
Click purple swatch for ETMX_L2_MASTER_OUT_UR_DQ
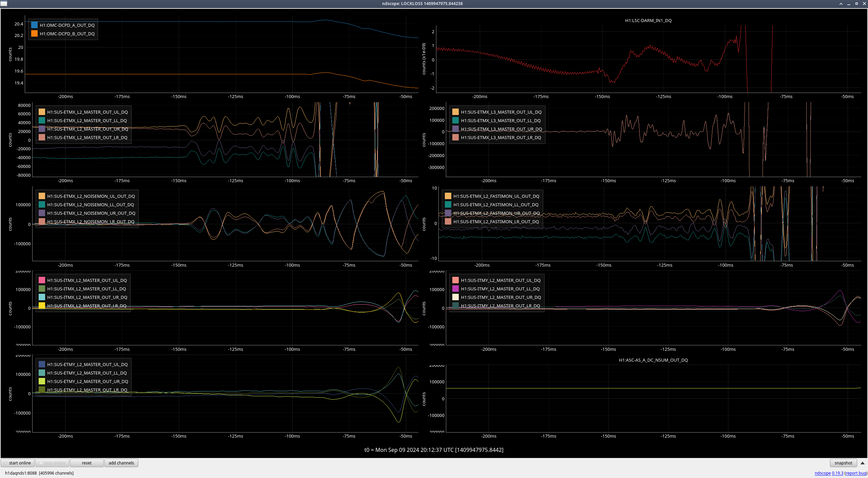click(x=42, y=129)
